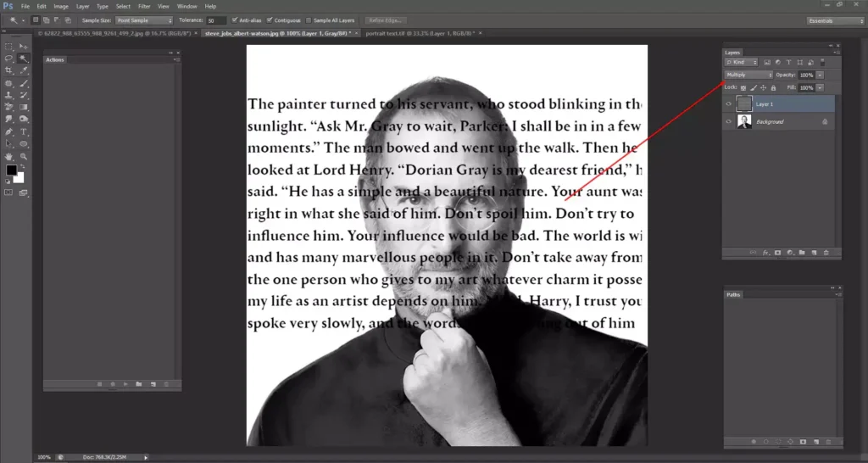Image resolution: width=868 pixels, height=463 pixels.
Task: Open the Essentials workspace dropdown
Action: click(835, 20)
